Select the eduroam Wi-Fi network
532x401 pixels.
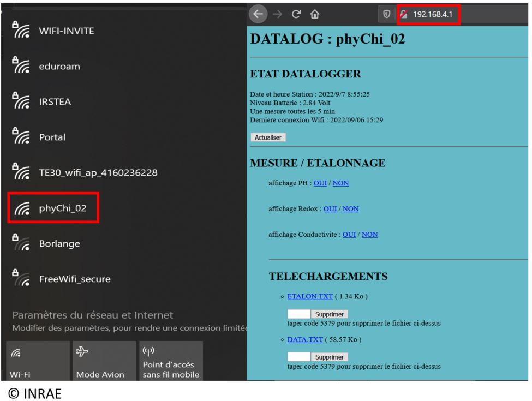coord(60,67)
